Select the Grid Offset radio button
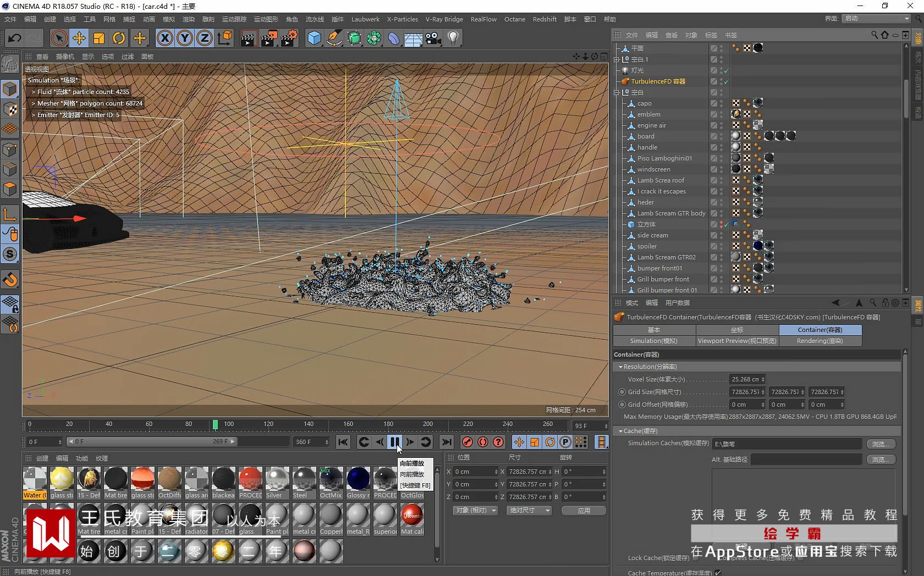Screen dimensions: 924x576 [622, 405]
